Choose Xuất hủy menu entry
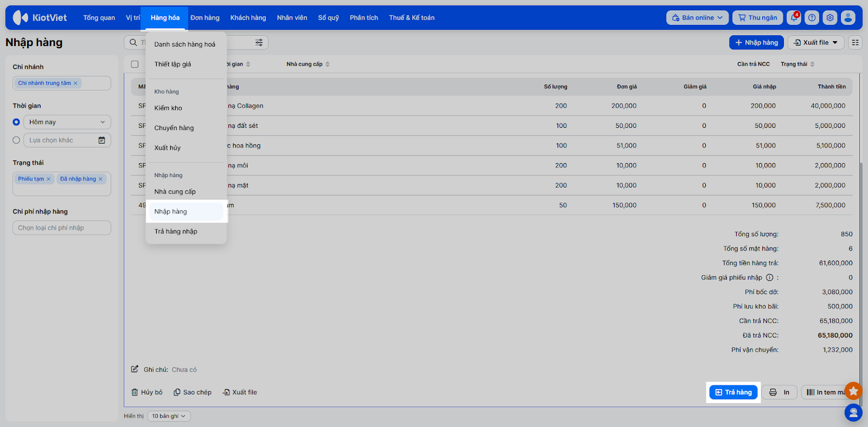868x427 pixels. [x=186, y=147]
